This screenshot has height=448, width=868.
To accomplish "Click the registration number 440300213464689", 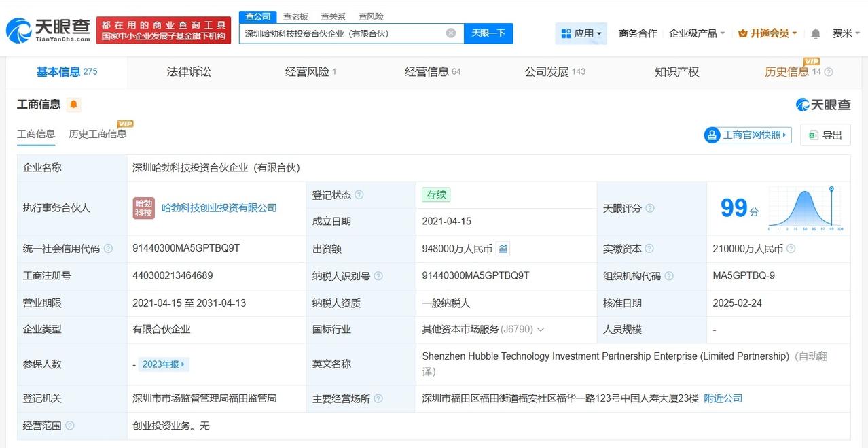I will click(x=173, y=275).
